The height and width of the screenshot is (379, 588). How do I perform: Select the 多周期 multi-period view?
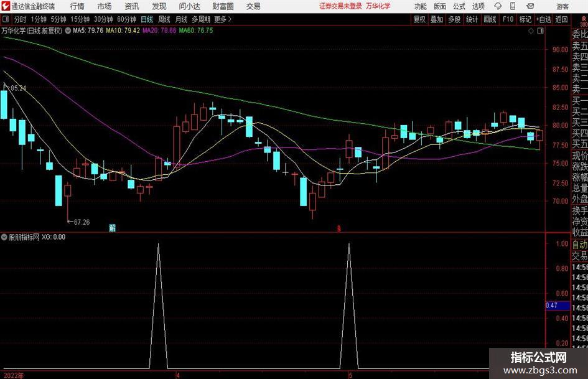tap(201, 19)
